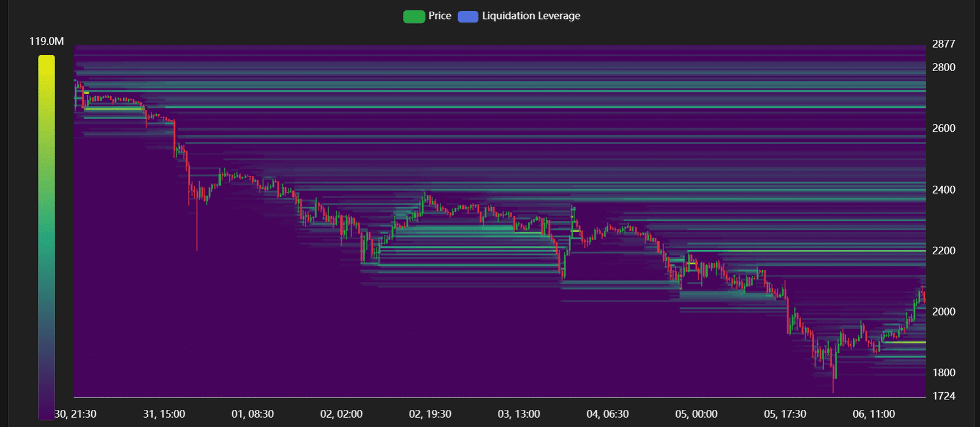Click the green Price legend swatch

tap(413, 17)
